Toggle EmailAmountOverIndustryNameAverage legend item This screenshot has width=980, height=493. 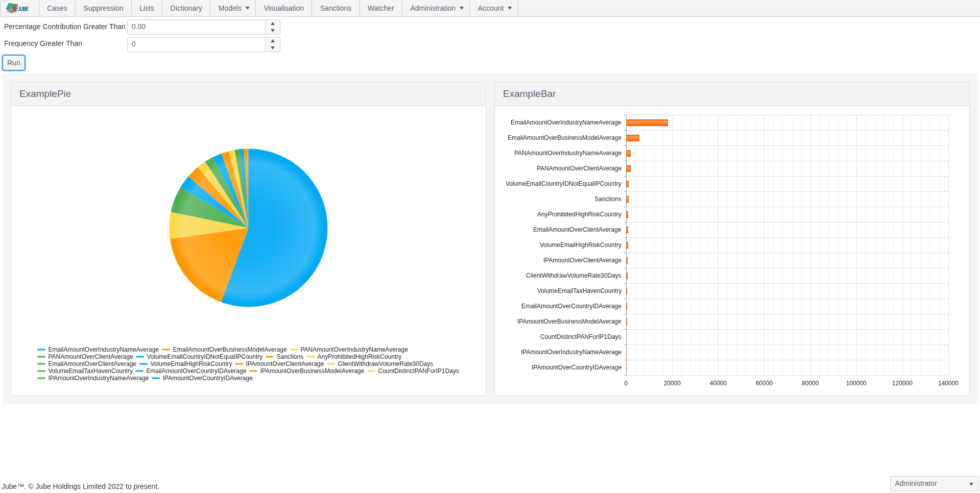(x=103, y=350)
